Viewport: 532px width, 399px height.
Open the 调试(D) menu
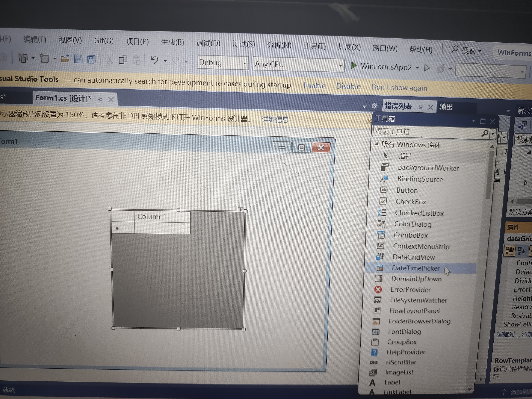tap(208, 43)
